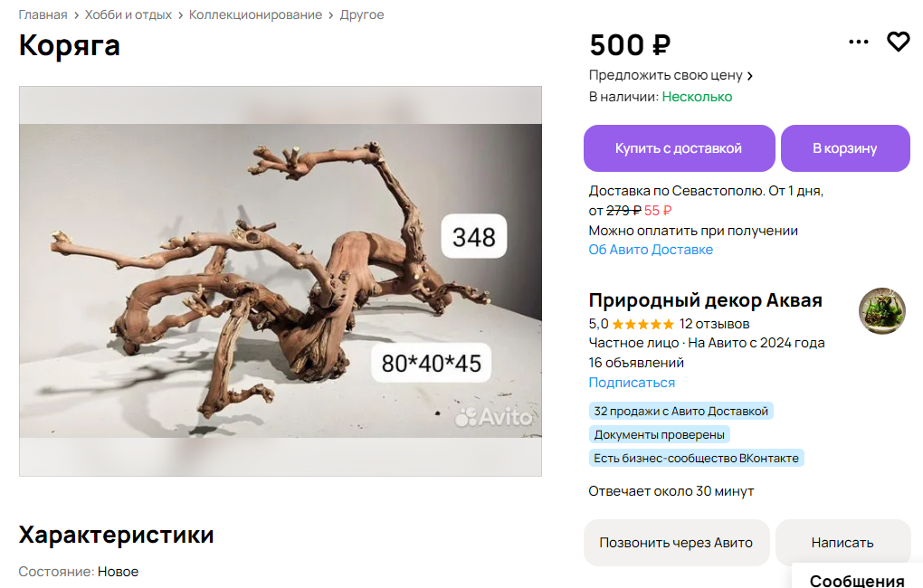The image size is (923, 588).
Task: Click Купить с доставкой button
Action: 680,148
